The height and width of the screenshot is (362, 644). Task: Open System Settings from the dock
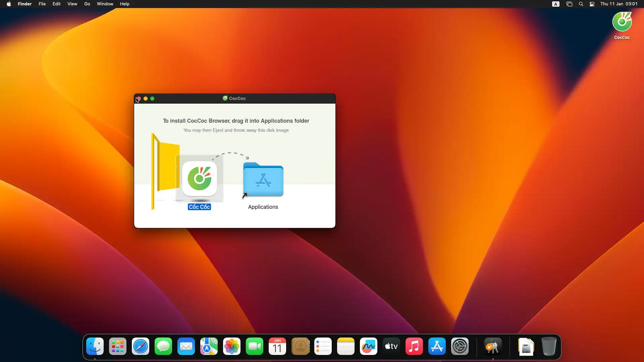click(x=460, y=346)
